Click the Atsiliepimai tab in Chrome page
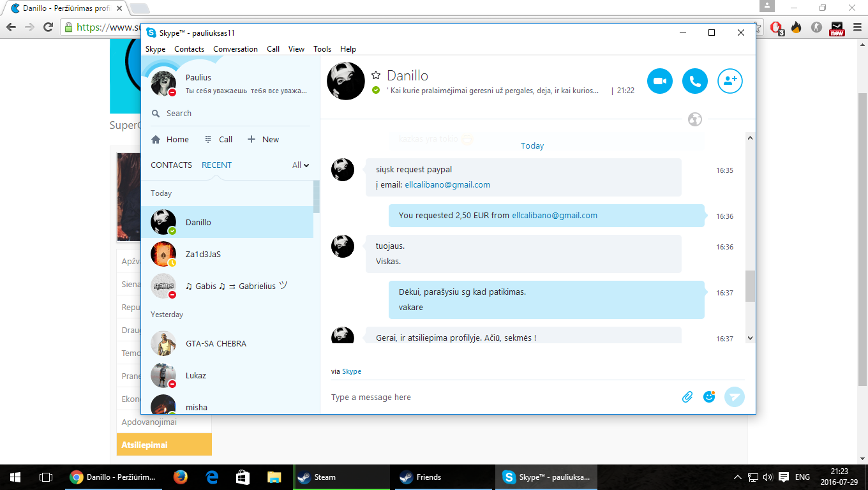This screenshot has width=868, height=490. (164, 445)
